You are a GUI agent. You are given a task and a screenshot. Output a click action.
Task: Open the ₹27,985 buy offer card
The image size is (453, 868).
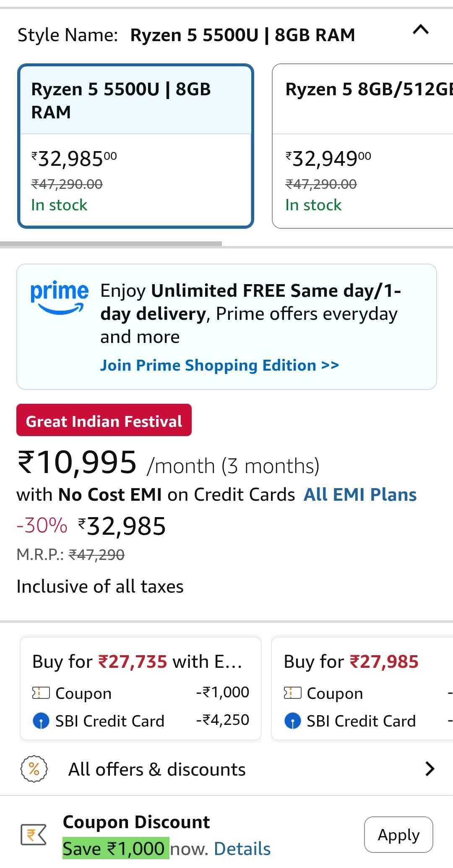pos(362,688)
